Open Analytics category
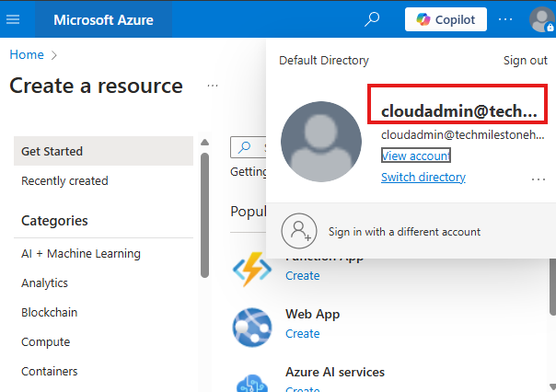The height and width of the screenshot is (392, 556). 44,282
